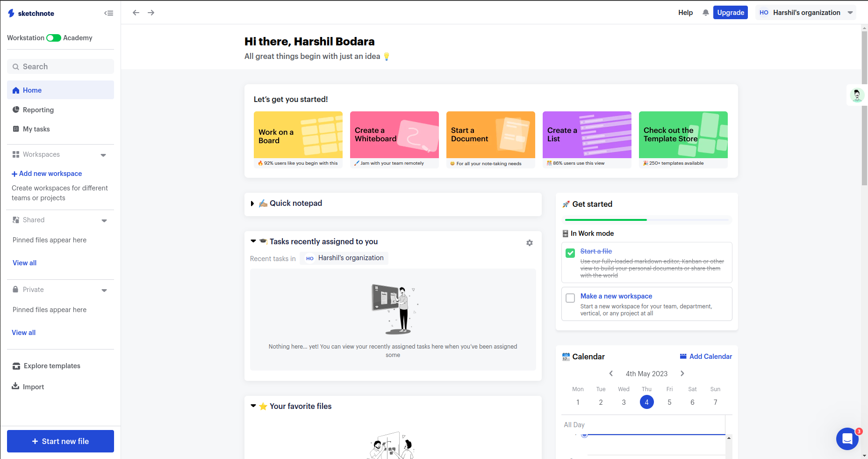Select the Start a Document card
Viewport: 868px width, 459px height.
tap(491, 140)
